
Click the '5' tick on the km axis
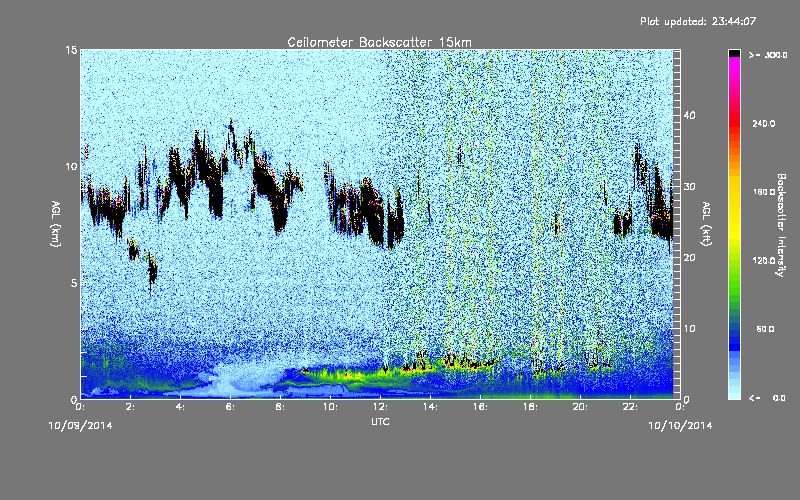pyautogui.click(x=74, y=283)
